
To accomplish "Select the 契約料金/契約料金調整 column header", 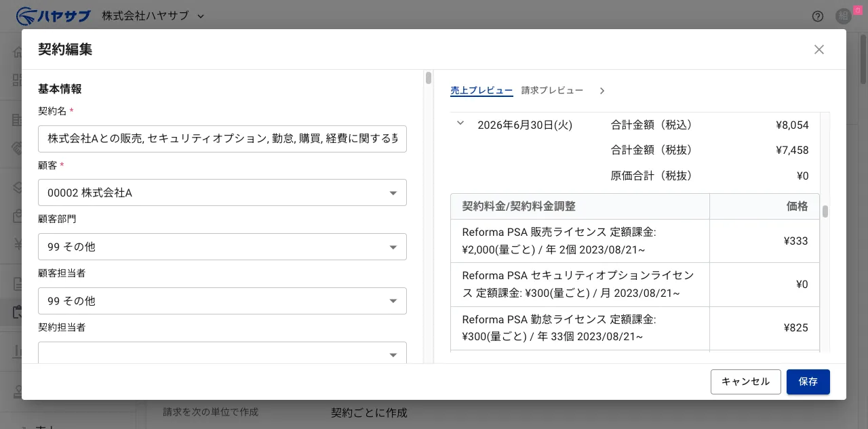I will click(580, 207).
